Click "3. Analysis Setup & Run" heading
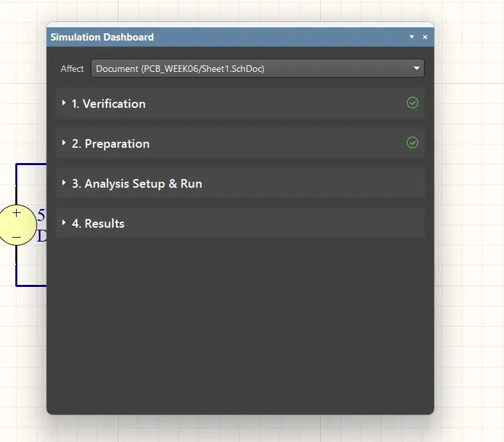 (x=136, y=184)
